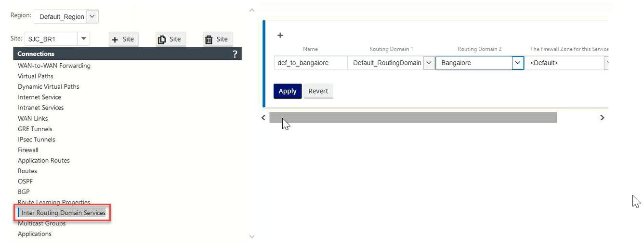Click the horizontal scrollbar thumb
The image size is (644, 249).
[413, 118]
